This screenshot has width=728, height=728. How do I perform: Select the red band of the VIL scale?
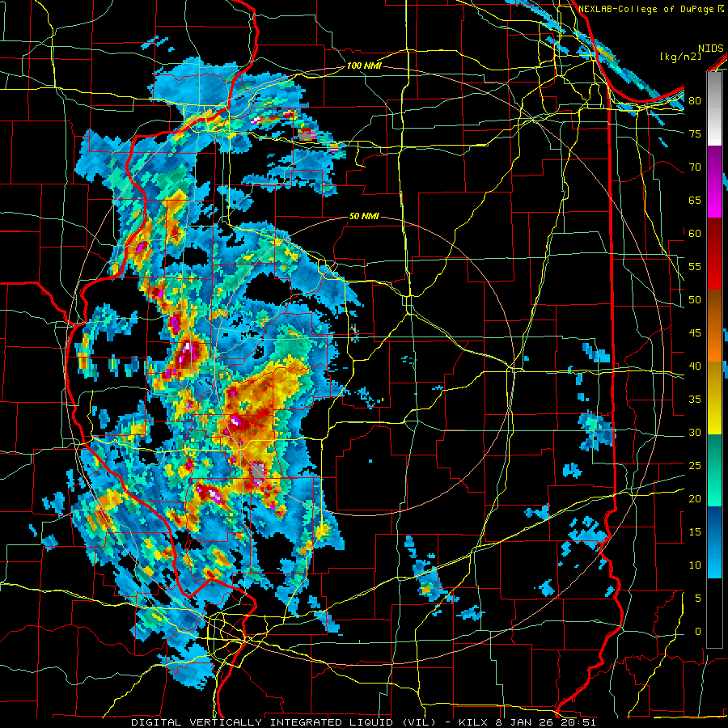click(714, 254)
